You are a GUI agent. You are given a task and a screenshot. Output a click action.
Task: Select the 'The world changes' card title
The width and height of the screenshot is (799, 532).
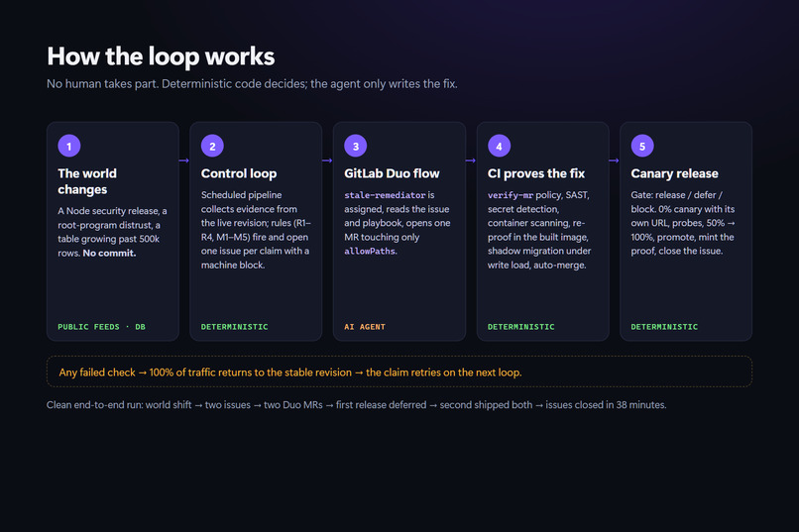pyautogui.click(x=87, y=181)
